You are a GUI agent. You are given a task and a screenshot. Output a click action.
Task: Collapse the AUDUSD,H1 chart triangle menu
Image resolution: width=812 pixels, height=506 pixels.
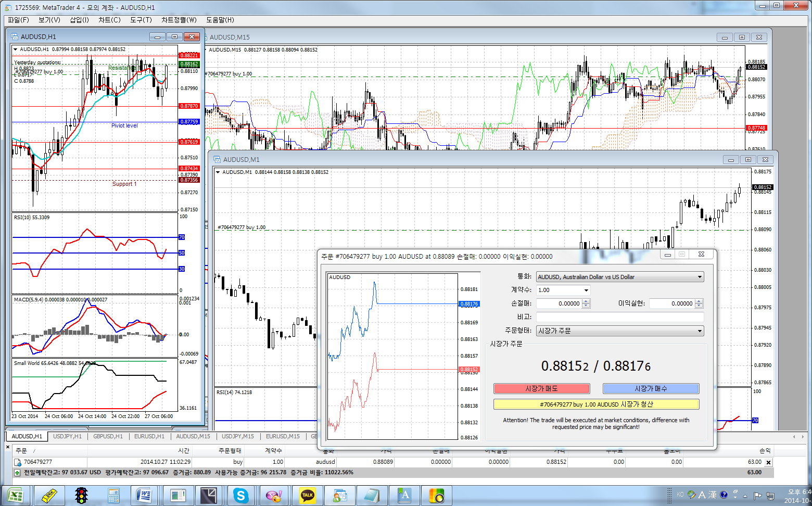(16, 49)
